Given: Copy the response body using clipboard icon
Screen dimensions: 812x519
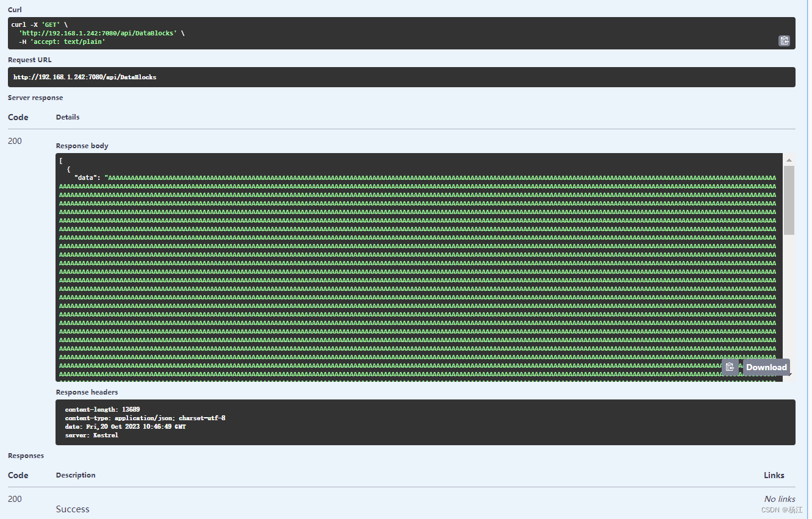Looking at the screenshot, I should coord(730,367).
